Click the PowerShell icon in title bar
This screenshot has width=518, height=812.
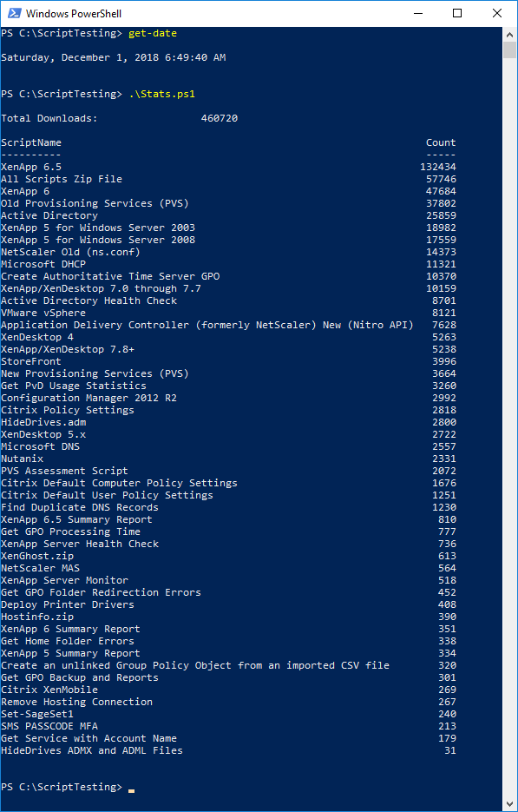[14, 14]
